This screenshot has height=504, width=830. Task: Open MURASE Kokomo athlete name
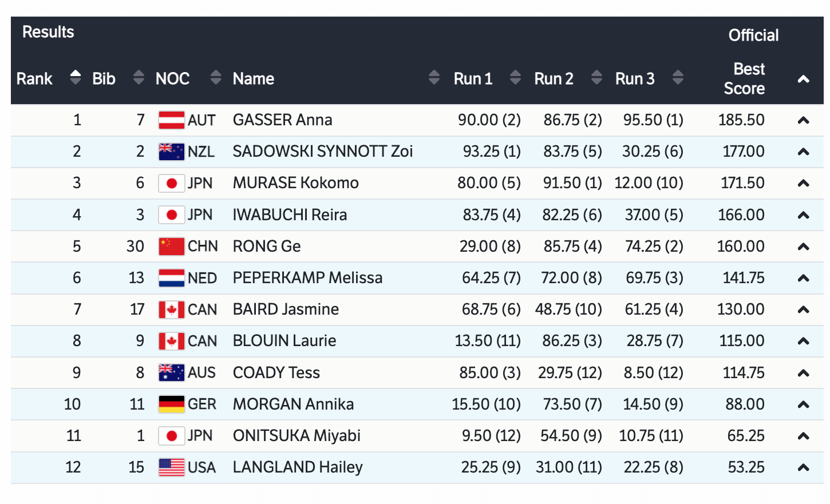coord(295,183)
